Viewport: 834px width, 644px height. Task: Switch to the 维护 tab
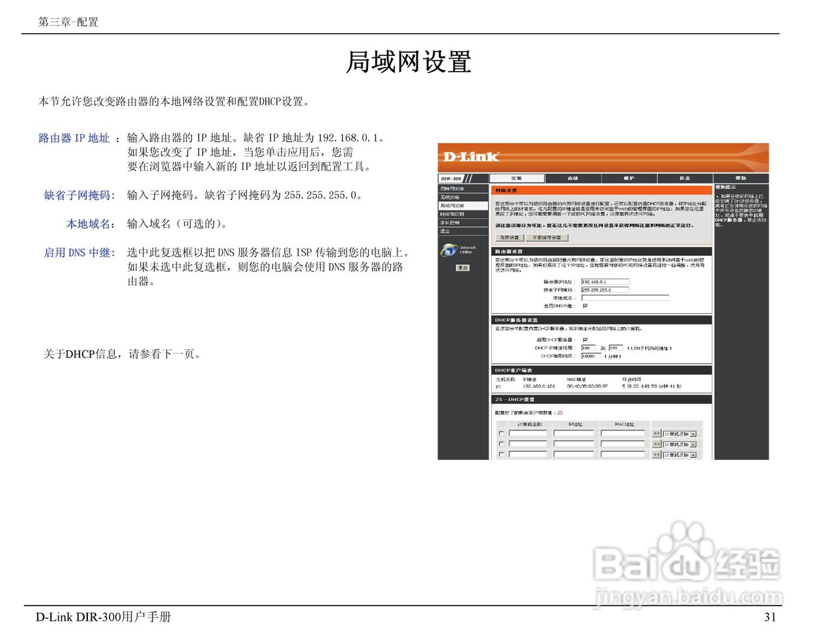[x=629, y=178]
